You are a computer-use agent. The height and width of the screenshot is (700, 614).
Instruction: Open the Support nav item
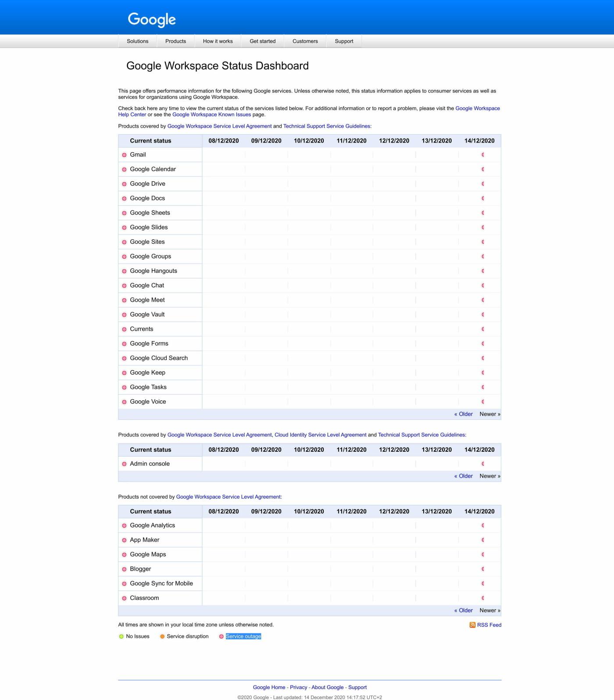pos(344,41)
